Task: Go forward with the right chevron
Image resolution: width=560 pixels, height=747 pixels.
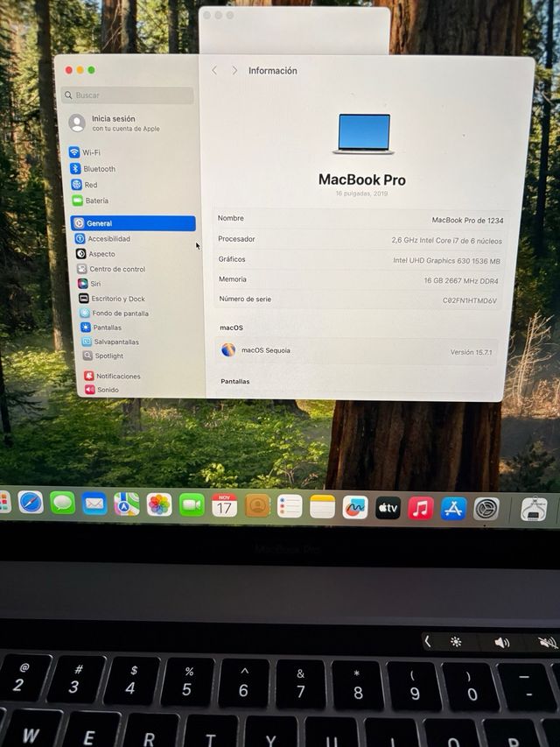Action: [234, 71]
